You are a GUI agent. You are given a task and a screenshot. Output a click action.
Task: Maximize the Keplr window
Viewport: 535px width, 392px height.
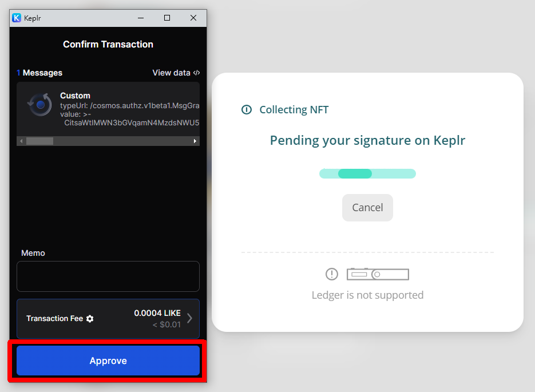click(167, 18)
